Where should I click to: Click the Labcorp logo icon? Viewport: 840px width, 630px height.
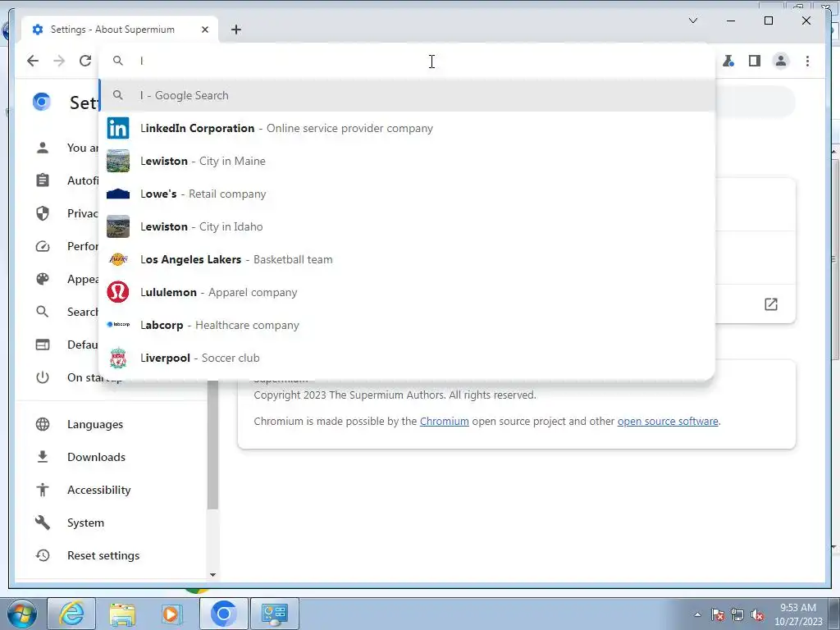click(118, 325)
